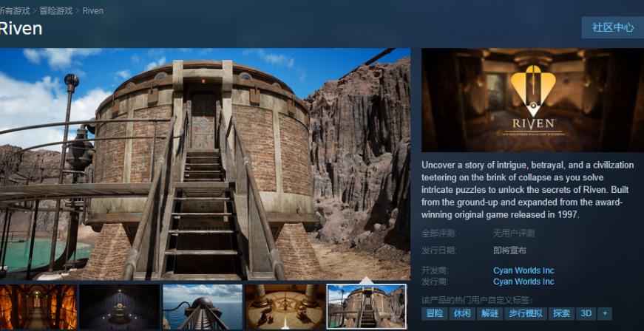Select the 3D tag

point(586,313)
